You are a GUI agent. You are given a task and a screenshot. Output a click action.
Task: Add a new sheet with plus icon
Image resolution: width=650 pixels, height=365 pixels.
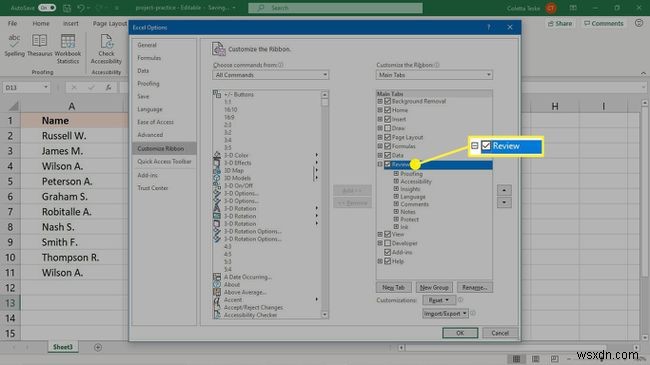coord(98,347)
